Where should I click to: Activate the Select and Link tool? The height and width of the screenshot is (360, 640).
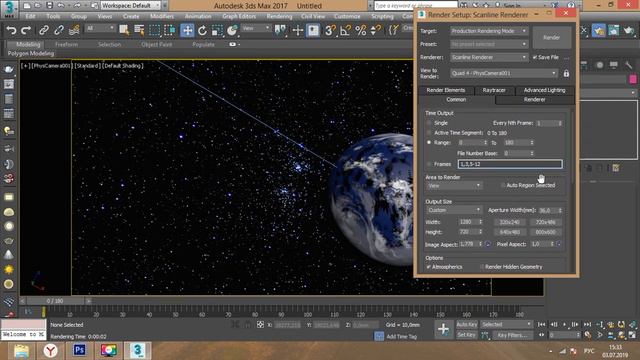pyautogui.click(x=44, y=30)
